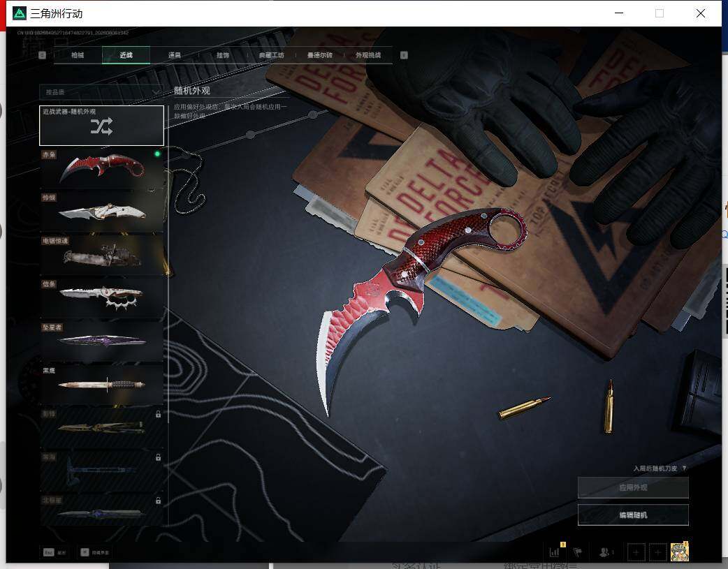This screenshot has width=728, height=569.
Task: Minimize the 三角洲行动 window
Action: pos(619,13)
